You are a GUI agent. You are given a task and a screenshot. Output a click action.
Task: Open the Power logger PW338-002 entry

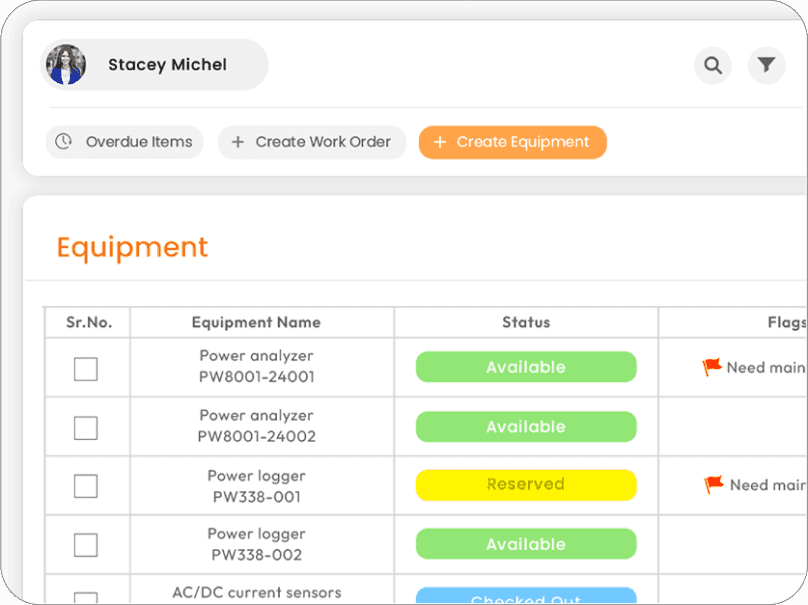point(257,545)
